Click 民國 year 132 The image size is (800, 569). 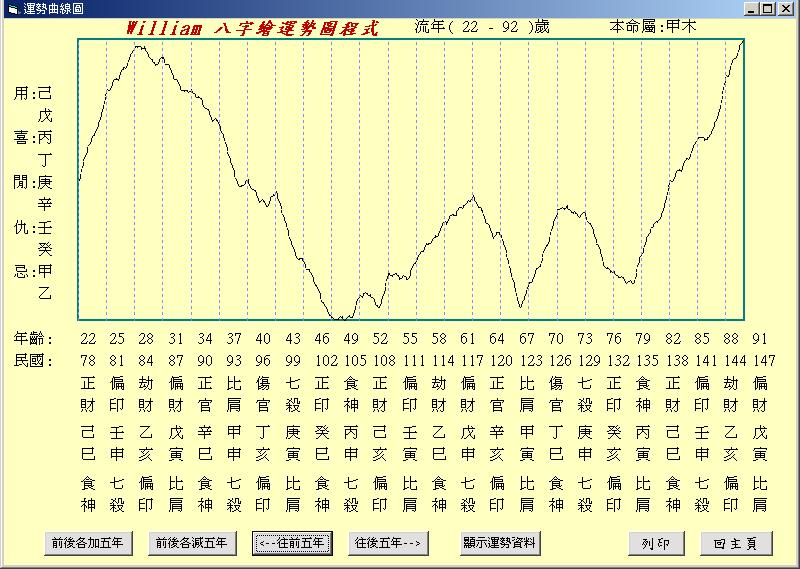coord(618,361)
